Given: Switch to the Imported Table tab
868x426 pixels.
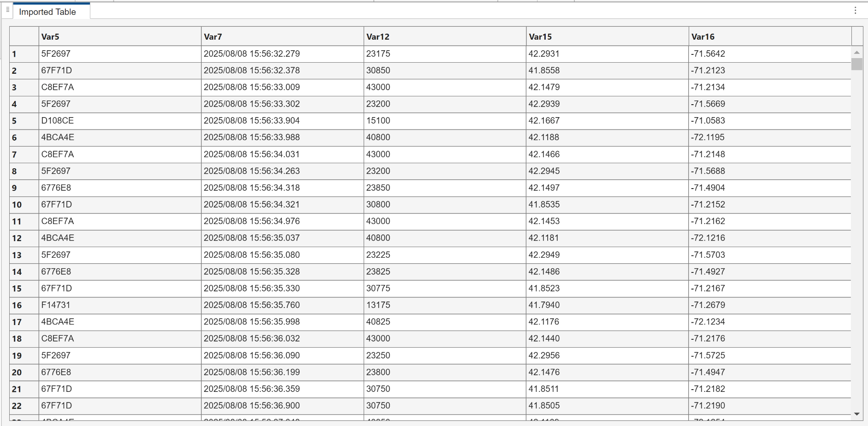Looking at the screenshot, I should [x=47, y=12].
